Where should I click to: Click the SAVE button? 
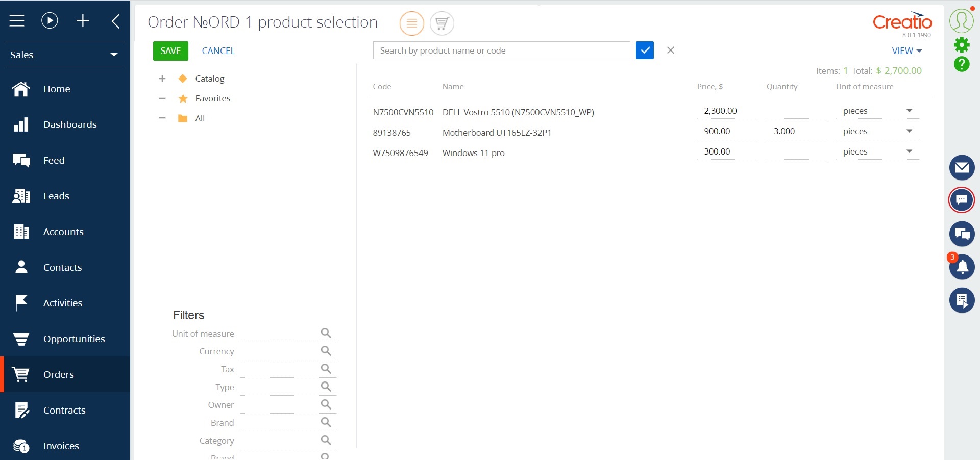170,50
